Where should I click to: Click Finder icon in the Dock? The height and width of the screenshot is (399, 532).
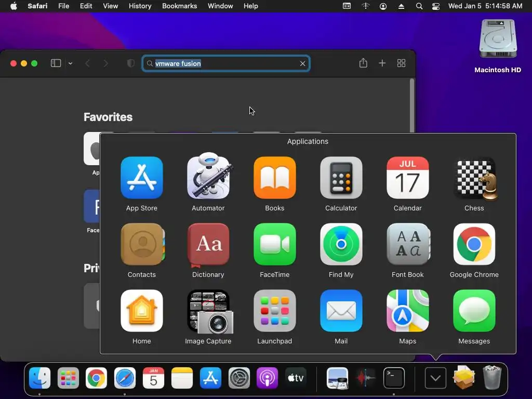click(x=39, y=378)
